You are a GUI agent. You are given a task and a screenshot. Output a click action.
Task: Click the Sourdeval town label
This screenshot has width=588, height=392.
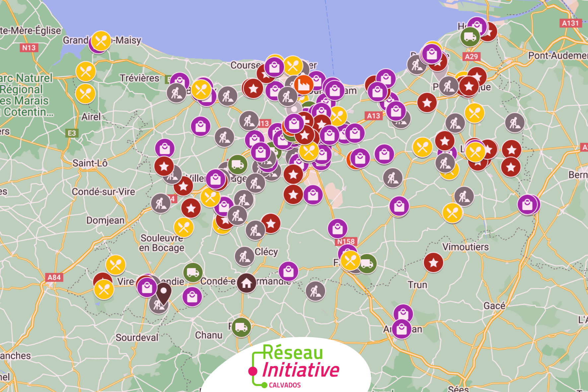tap(137, 338)
